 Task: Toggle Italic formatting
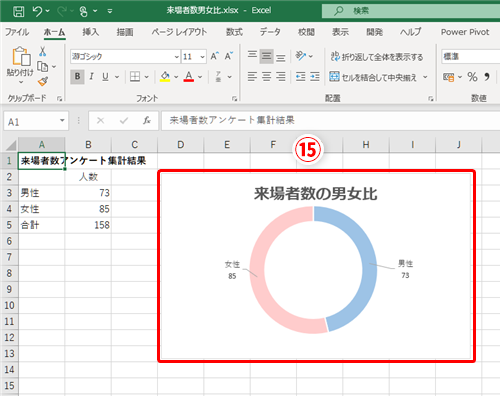click(91, 77)
